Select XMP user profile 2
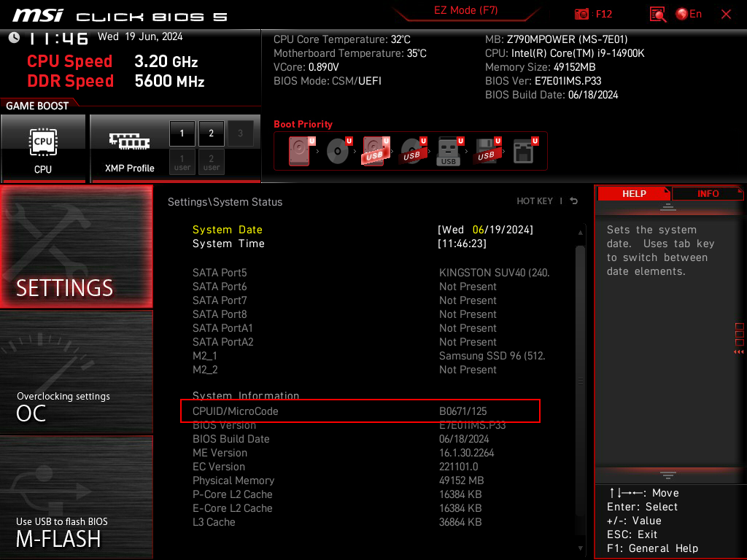Screen dimensions: 747x560 point(211,162)
